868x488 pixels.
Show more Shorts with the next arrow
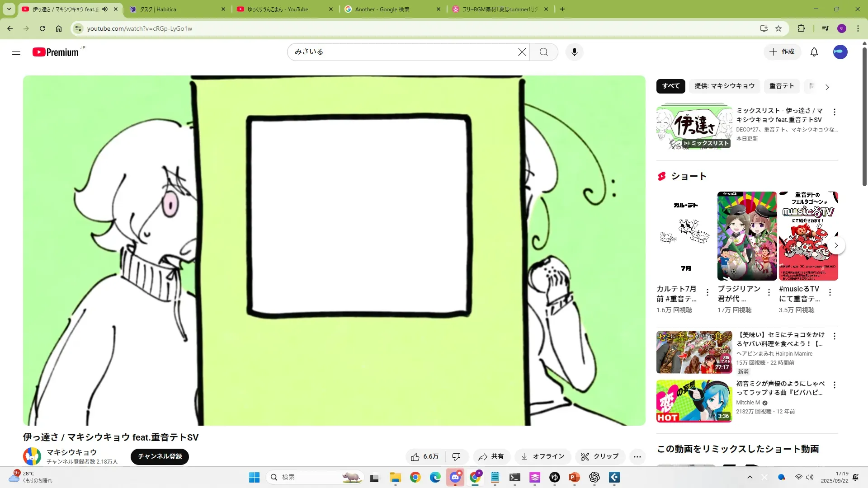836,245
